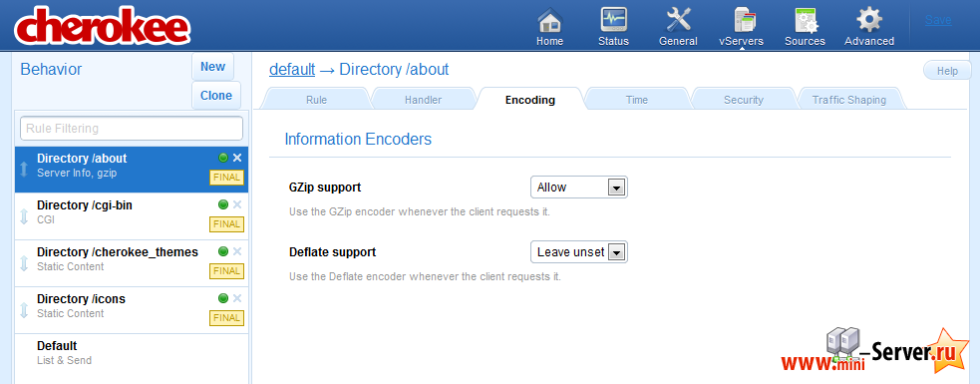This screenshot has height=384, width=980.
Task: Click the New rule button
Action: (213, 67)
